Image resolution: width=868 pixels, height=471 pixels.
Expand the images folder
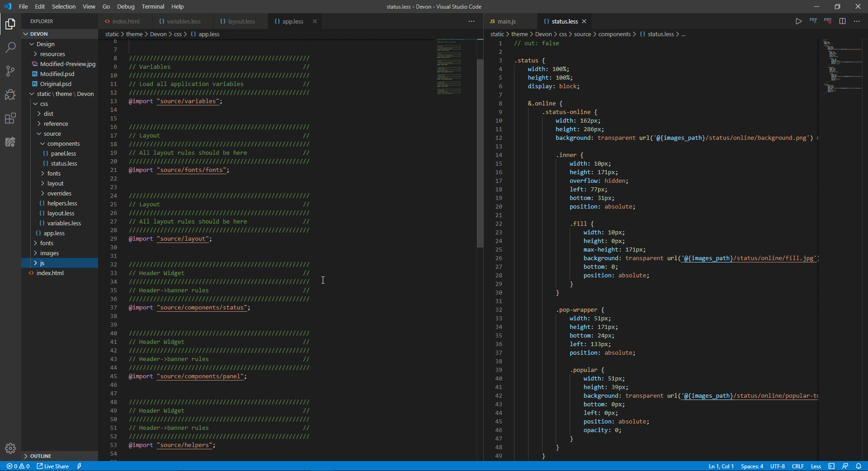[60, 253]
